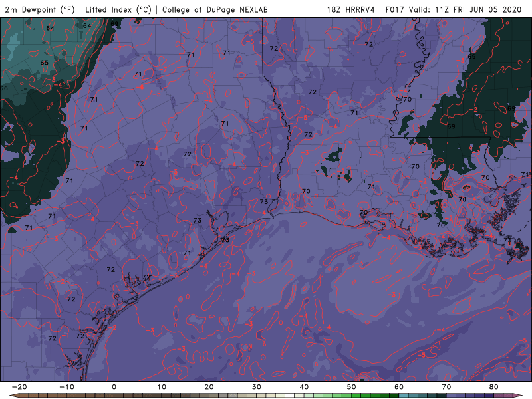Click the "20" color scale label

[209, 387]
